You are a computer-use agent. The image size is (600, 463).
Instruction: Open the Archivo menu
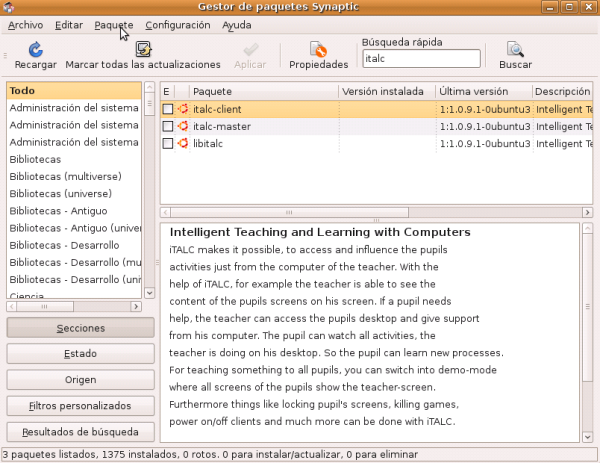25,24
